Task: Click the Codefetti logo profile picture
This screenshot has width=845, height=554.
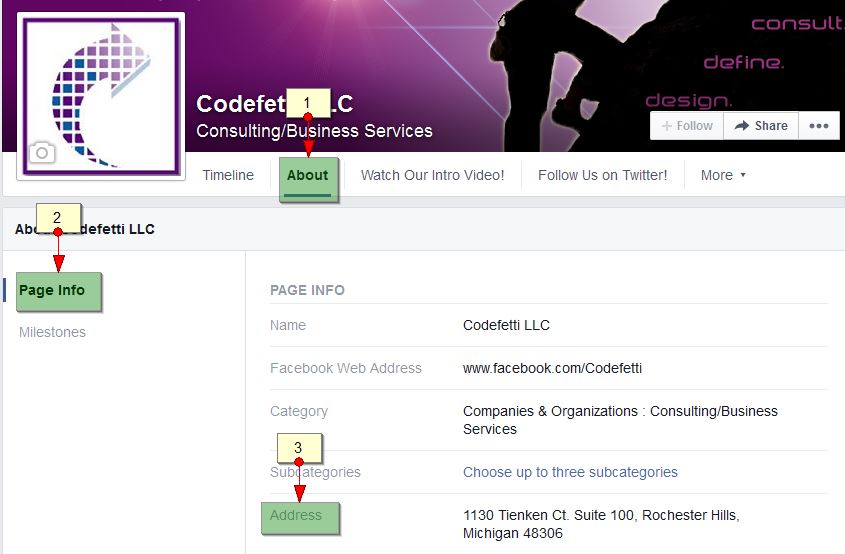Action: [x=101, y=96]
